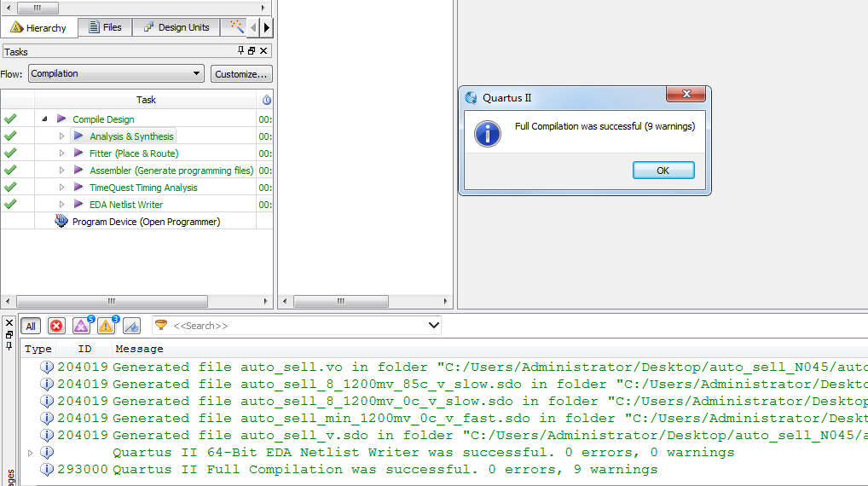Open the wizard tab with wand icon
Screen dimensions: 868x486
point(237,26)
